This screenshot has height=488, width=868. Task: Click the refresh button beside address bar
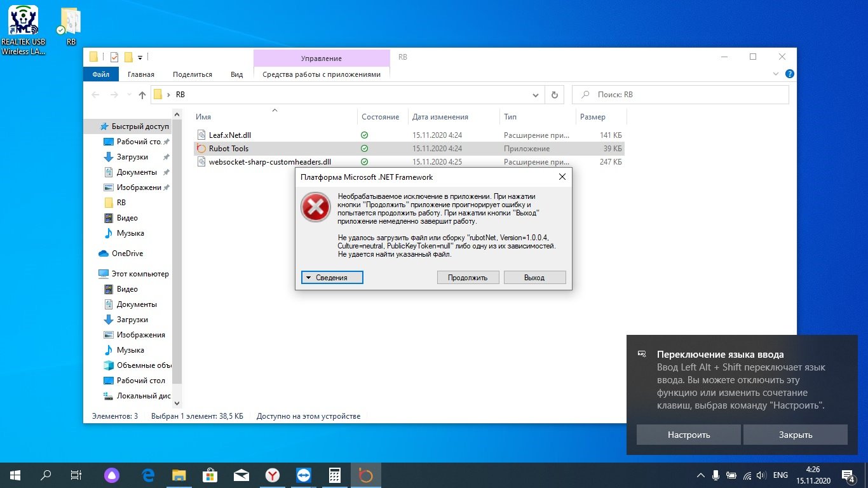tap(555, 95)
